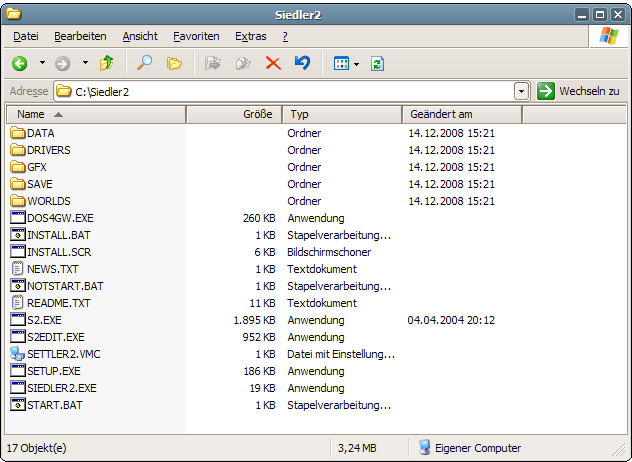The image size is (632, 462).
Task: Click the 952 KB size value
Action: pos(259,337)
